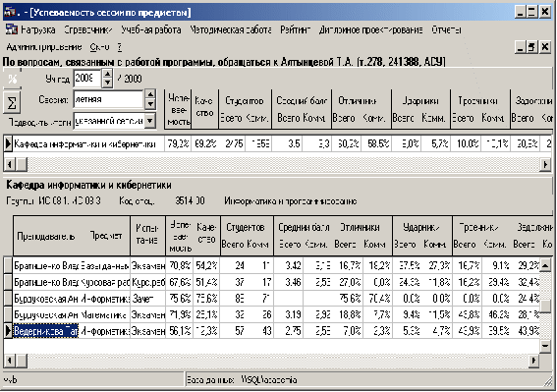Screen dimensions: 557x392
Task: Increase academic year with up arrow
Action: coord(107,74)
